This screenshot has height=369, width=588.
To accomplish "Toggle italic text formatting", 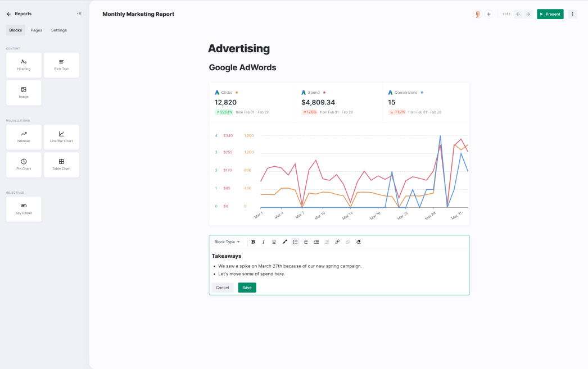I will pyautogui.click(x=263, y=242).
